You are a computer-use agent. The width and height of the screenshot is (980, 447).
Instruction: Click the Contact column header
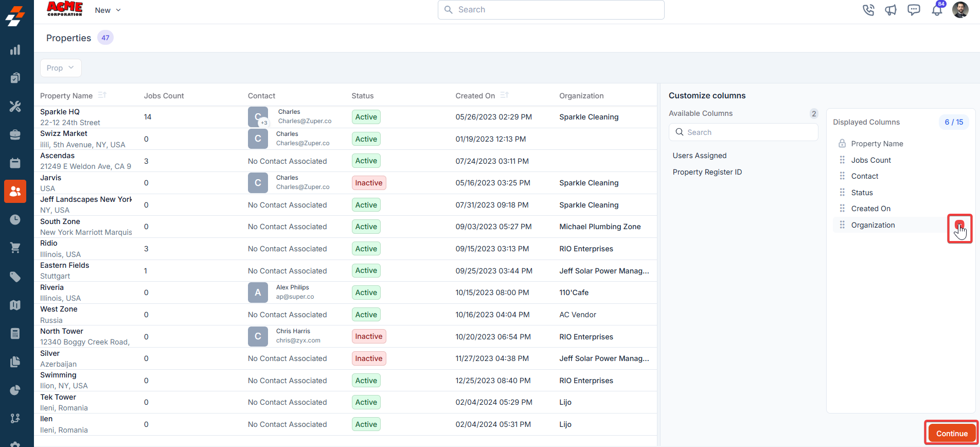tap(261, 96)
